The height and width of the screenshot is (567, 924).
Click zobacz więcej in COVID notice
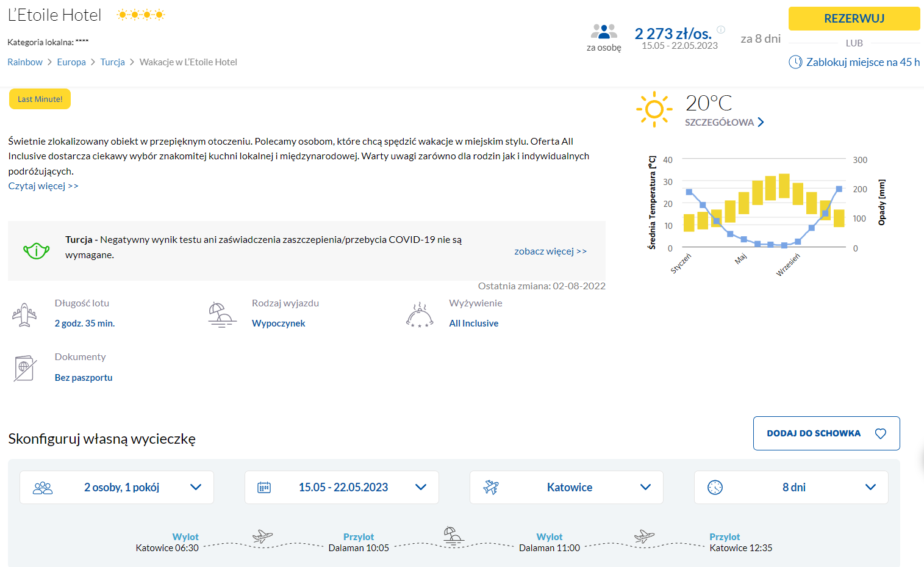click(x=550, y=251)
